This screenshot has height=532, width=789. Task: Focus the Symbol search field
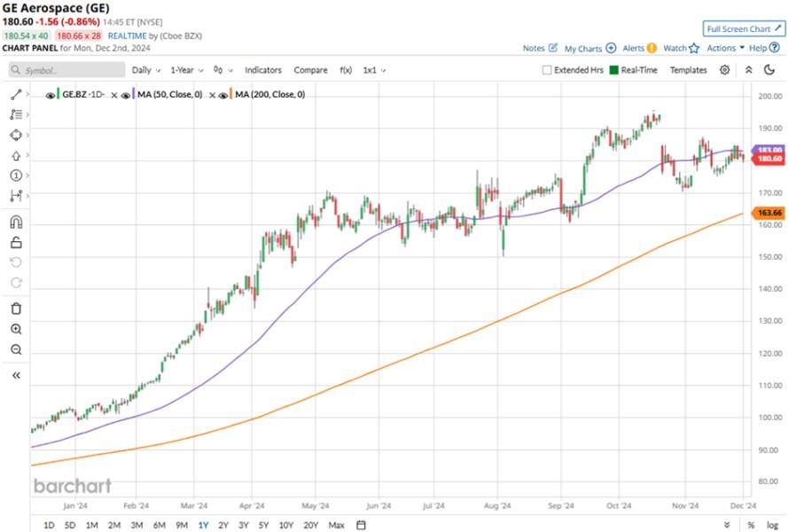pyautogui.click(x=66, y=70)
